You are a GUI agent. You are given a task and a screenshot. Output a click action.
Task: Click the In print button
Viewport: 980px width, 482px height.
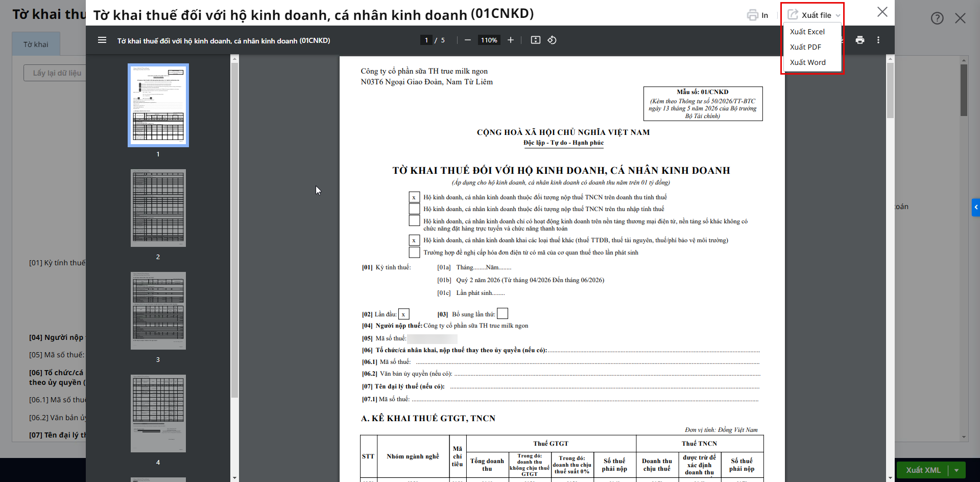click(x=758, y=15)
